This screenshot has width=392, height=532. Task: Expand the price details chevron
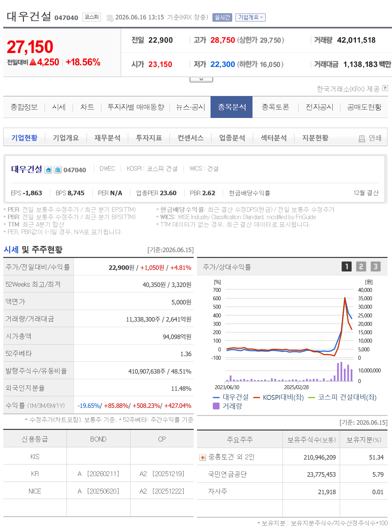pos(201,80)
